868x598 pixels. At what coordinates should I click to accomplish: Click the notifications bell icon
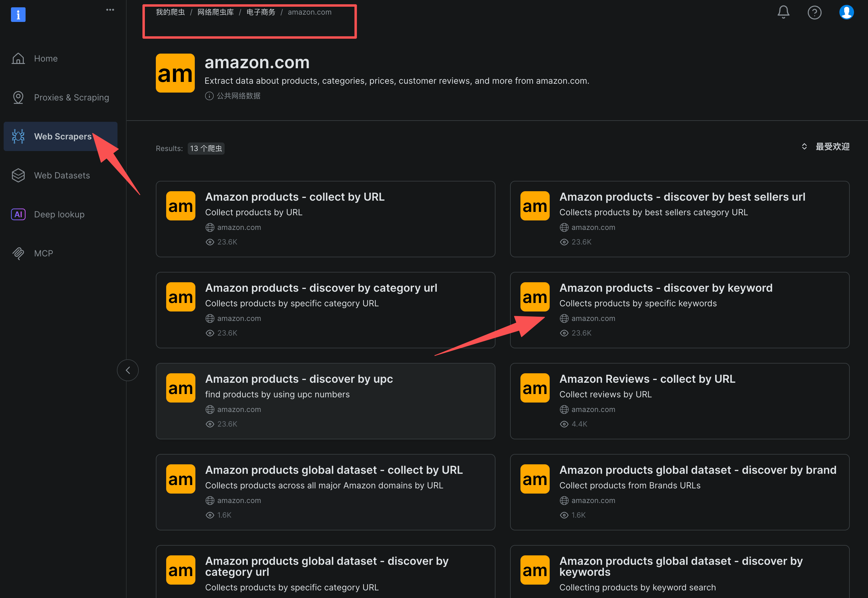(x=783, y=12)
